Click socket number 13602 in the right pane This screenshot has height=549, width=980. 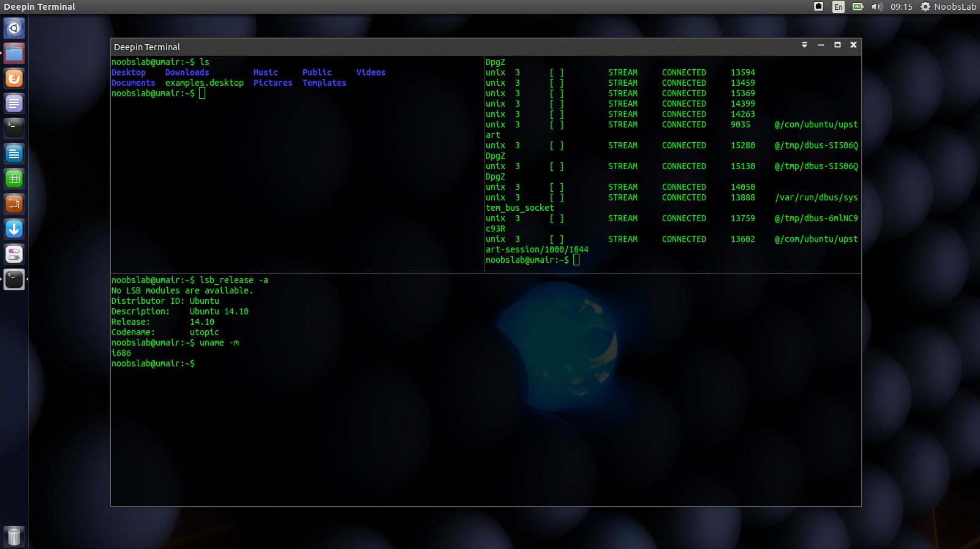pos(743,239)
